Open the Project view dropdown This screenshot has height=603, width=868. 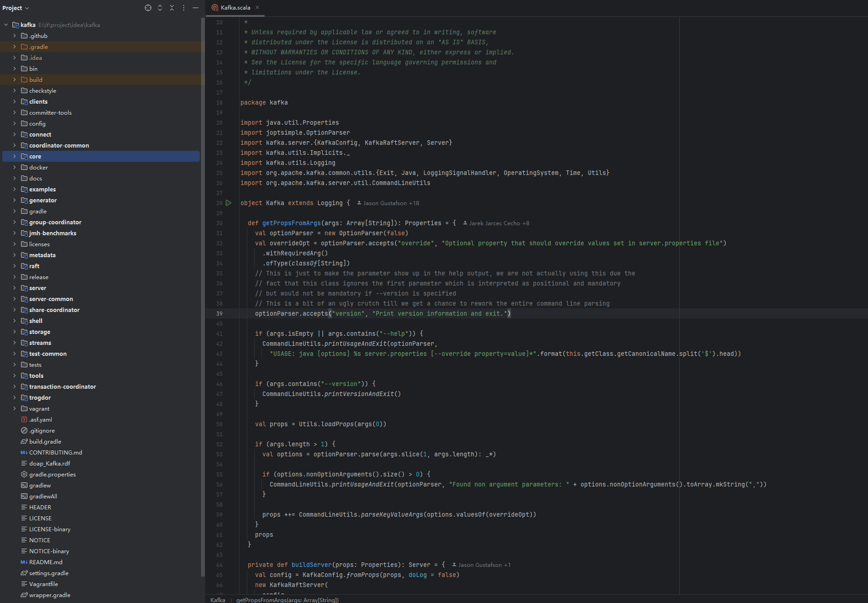[16, 8]
